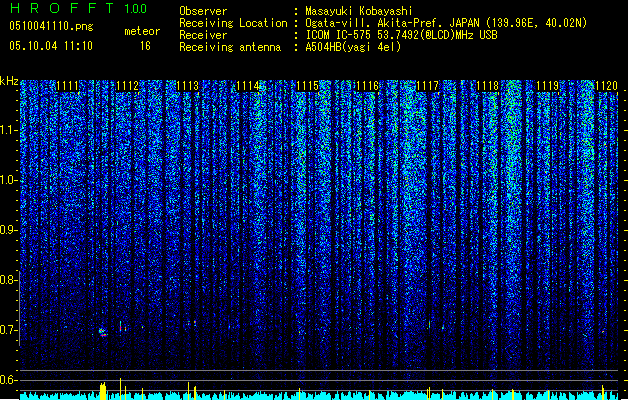
Task: Click the 1111 time marker
Action: (67, 86)
